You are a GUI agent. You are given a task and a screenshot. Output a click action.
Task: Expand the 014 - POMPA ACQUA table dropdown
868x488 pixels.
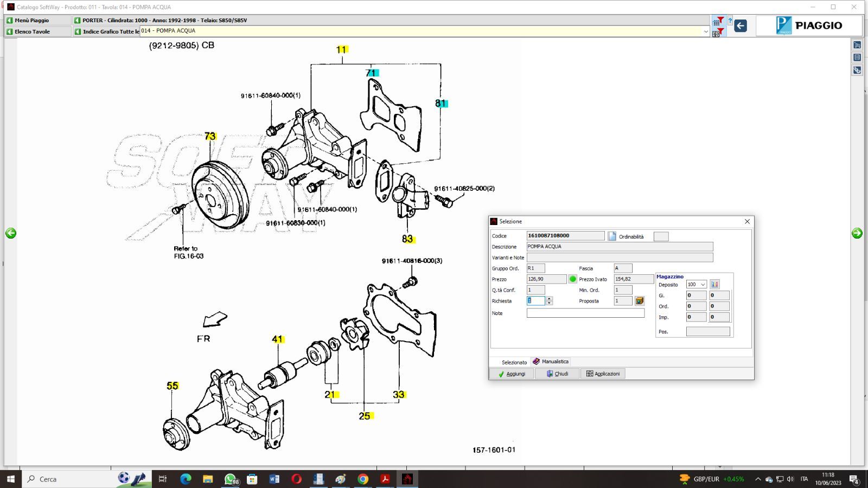(705, 31)
